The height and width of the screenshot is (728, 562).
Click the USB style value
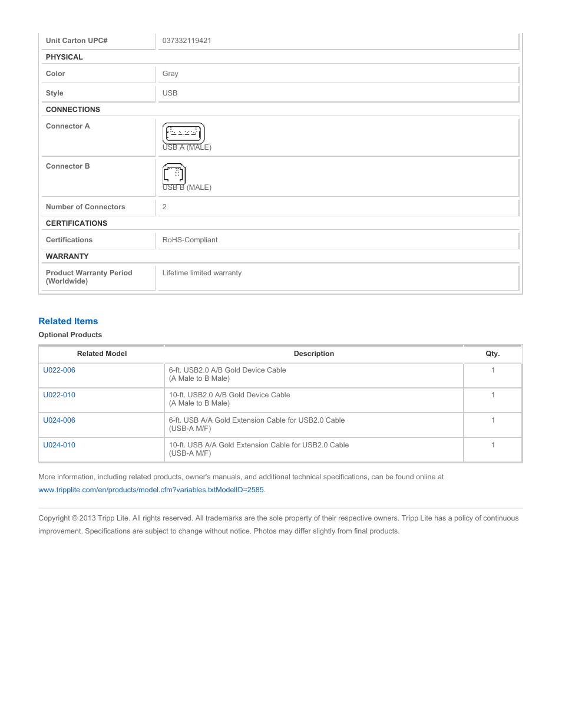coord(170,93)
